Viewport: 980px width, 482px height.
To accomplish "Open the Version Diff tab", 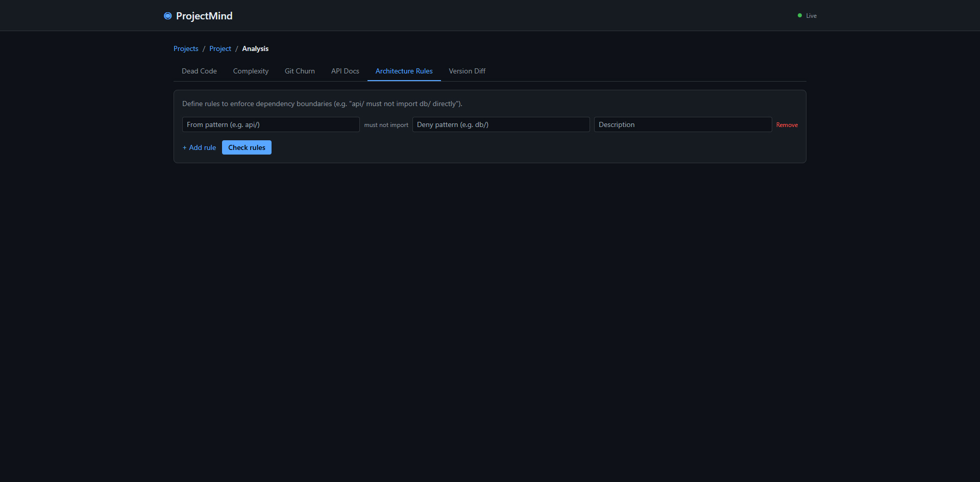I will point(467,71).
